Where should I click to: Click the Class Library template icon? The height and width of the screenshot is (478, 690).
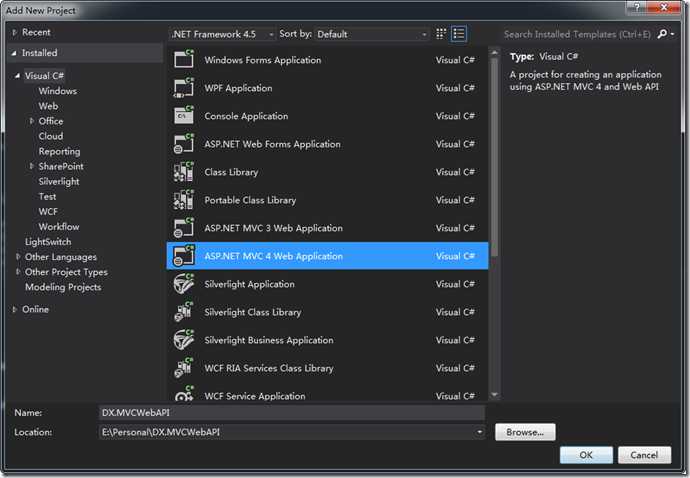click(x=184, y=172)
